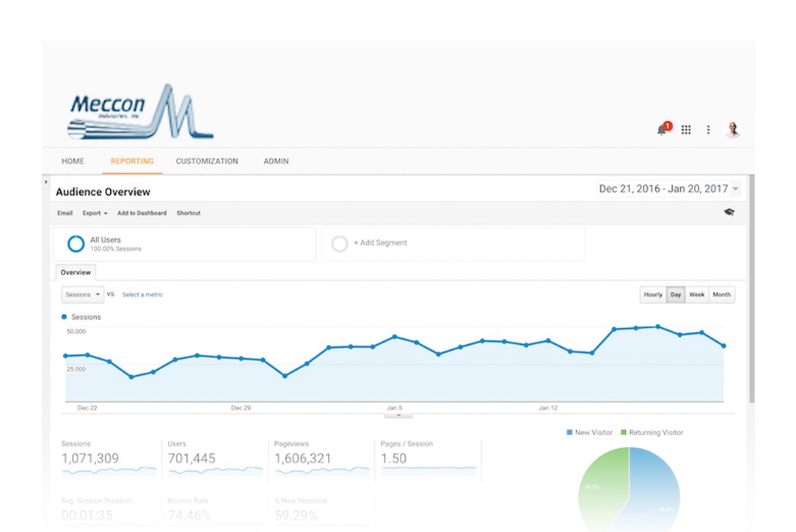Click the Sessions legend dot above the chart

pyautogui.click(x=65, y=317)
